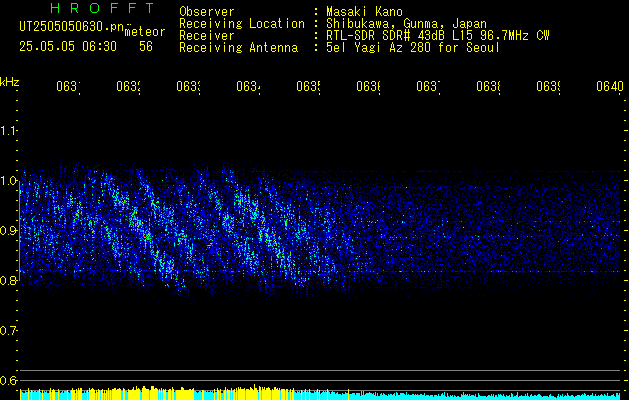Click the 0.9 kHz axis label
629x400 pixels.
(x=8, y=231)
